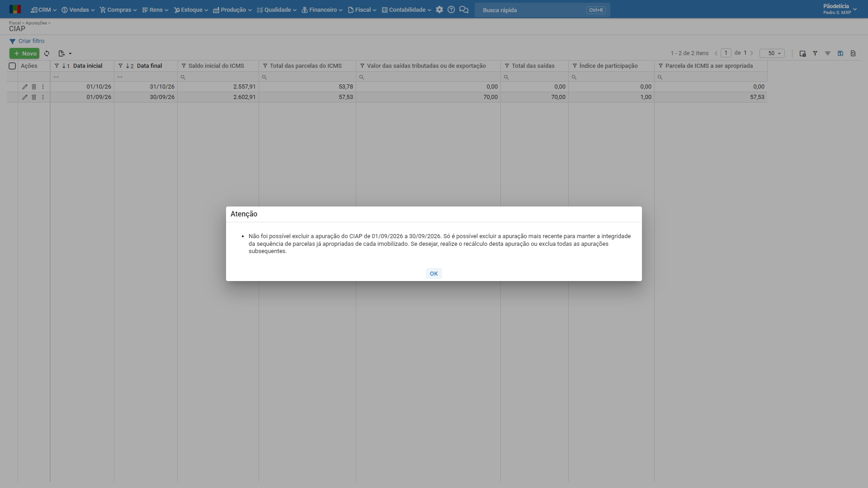Screen dimensions: 868x488
Task: Delete the 01/10/26 apuração row
Action: tap(34, 87)
